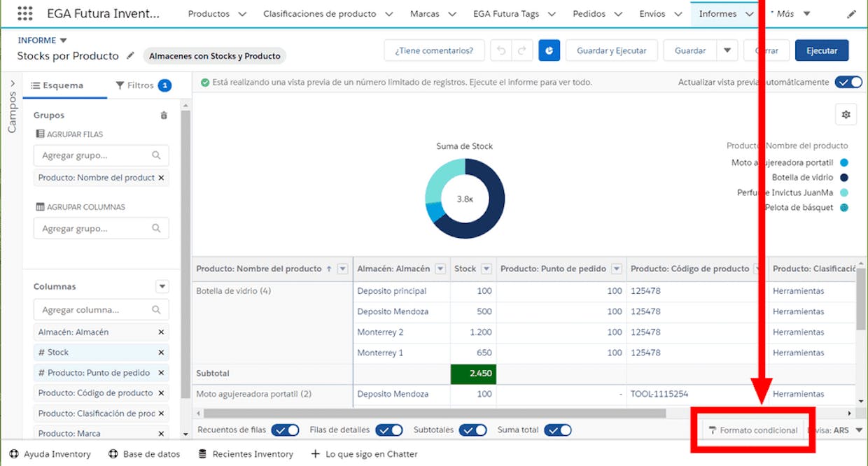
Task: Remove Stock column from list
Action: 161,353
